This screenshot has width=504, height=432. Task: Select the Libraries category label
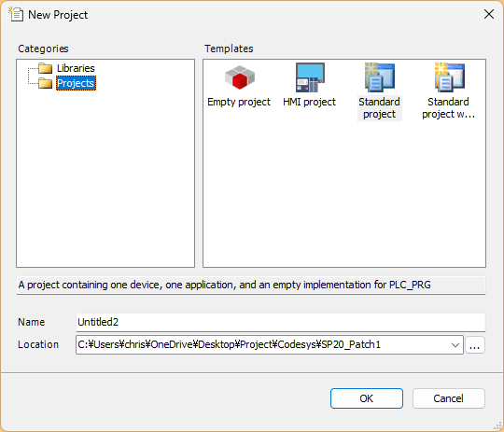(76, 68)
